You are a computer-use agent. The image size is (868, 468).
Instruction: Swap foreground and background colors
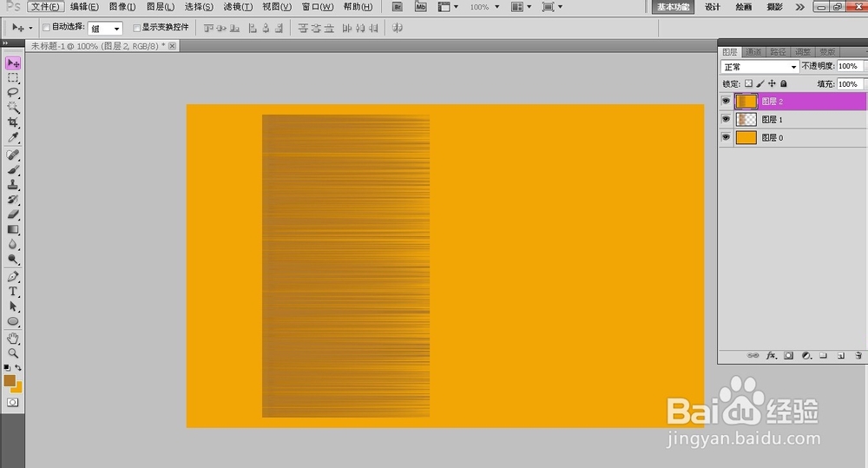click(x=18, y=368)
